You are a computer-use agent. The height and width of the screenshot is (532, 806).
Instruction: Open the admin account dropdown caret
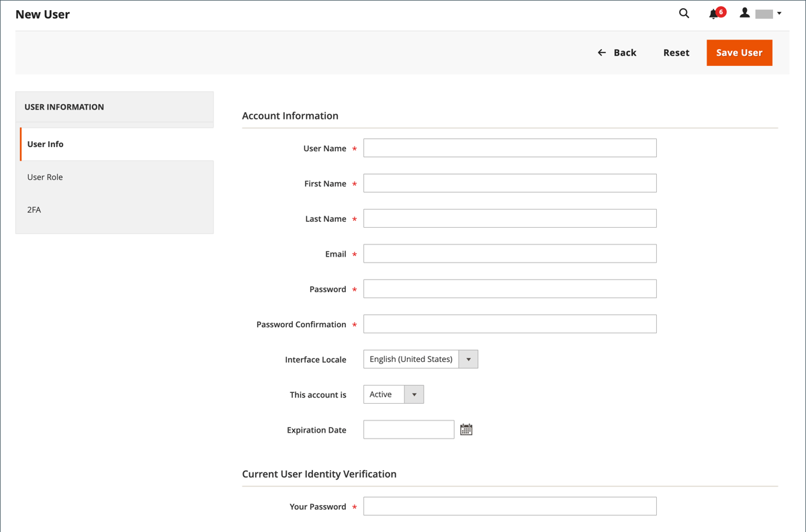[x=779, y=13]
